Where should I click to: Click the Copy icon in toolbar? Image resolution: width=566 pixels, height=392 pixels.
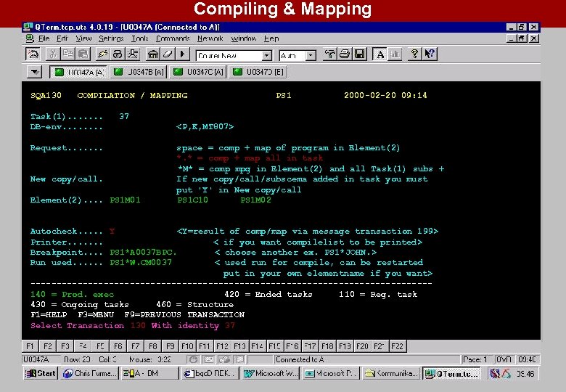[67, 54]
